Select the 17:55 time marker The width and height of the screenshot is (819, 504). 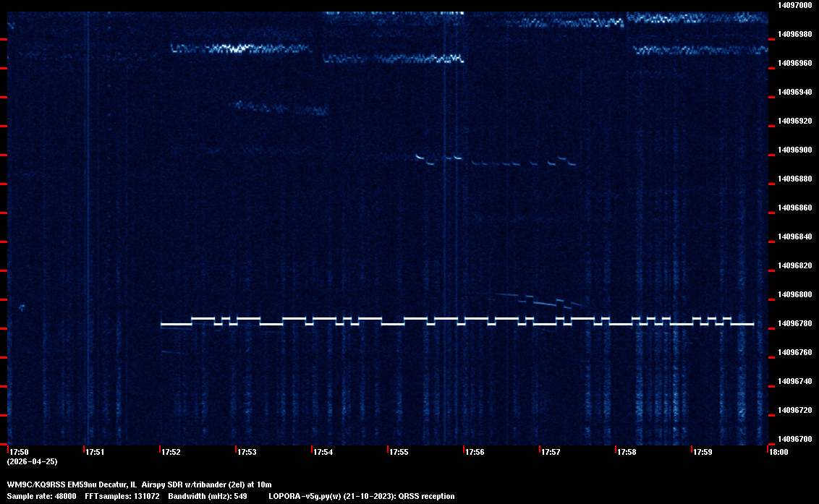[399, 453]
